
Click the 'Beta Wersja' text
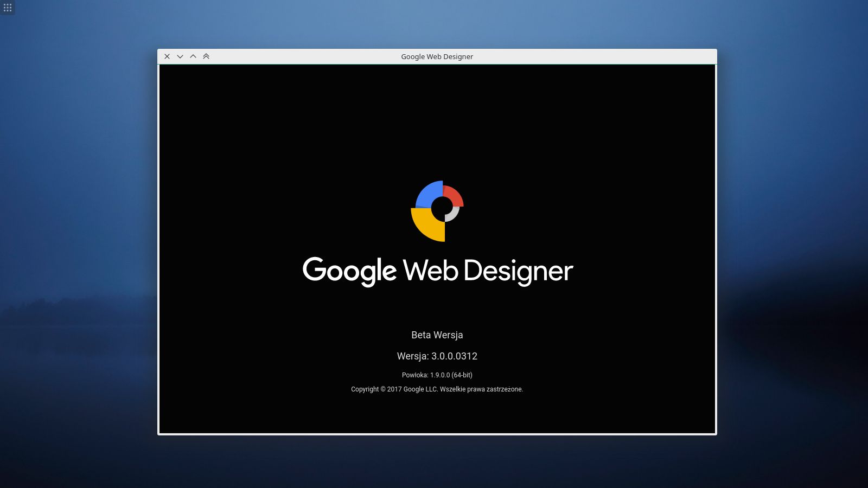(x=437, y=335)
